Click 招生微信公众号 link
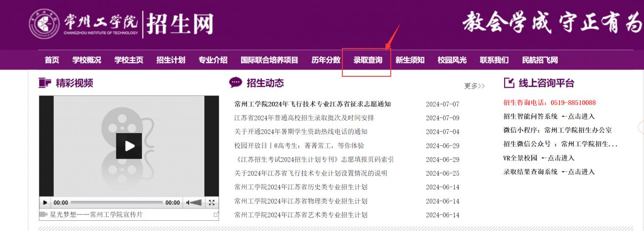The width and height of the screenshot is (644, 231). pyautogui.click(x=560, y=144)
